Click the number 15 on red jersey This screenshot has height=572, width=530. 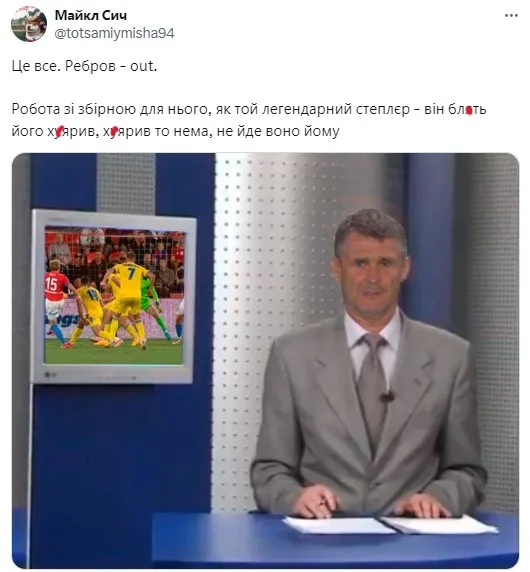click(51, 284)
